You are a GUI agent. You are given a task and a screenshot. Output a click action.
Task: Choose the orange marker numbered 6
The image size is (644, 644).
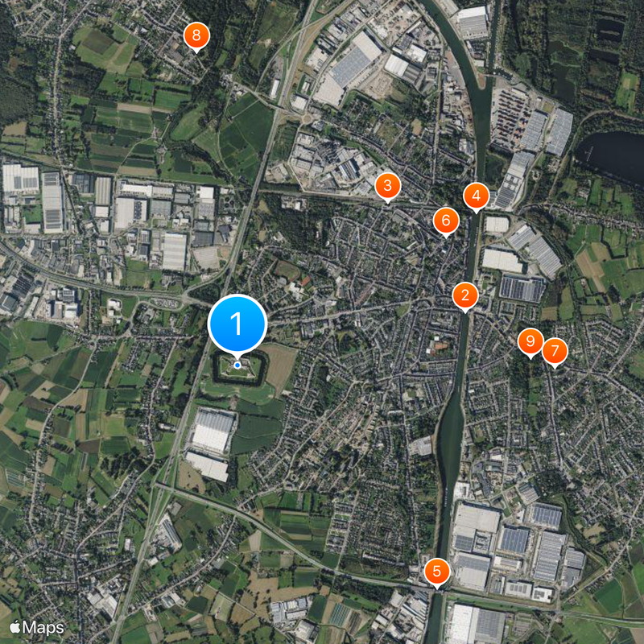(x=446, y=221)
